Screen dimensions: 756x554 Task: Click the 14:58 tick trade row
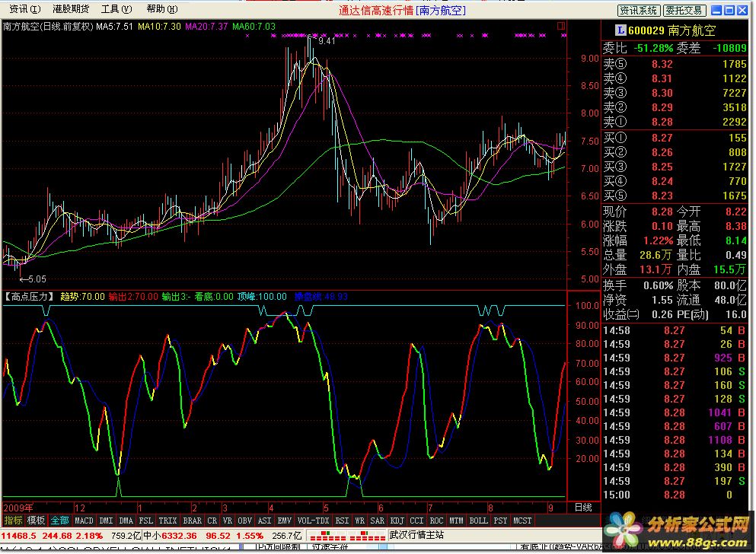[x=674, y=330]
